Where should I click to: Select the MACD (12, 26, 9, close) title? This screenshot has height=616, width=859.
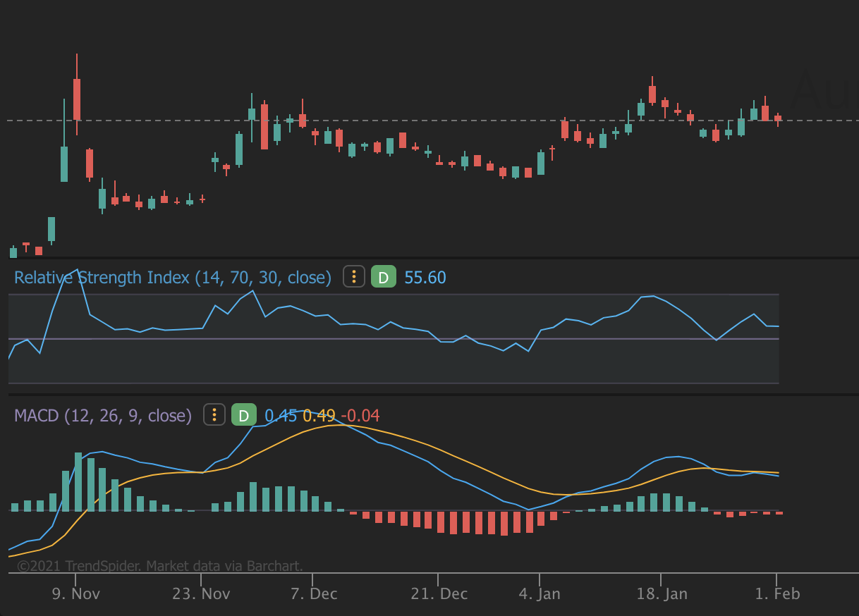coord(103,416)
